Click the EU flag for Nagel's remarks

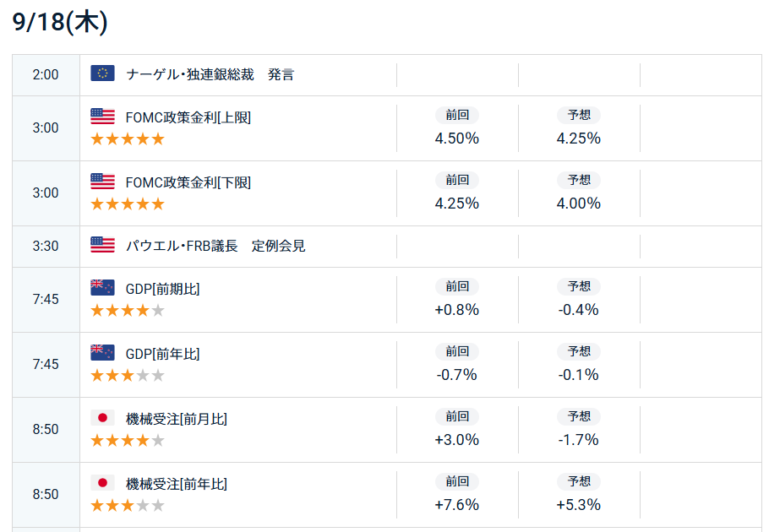(x=102, y=73)
